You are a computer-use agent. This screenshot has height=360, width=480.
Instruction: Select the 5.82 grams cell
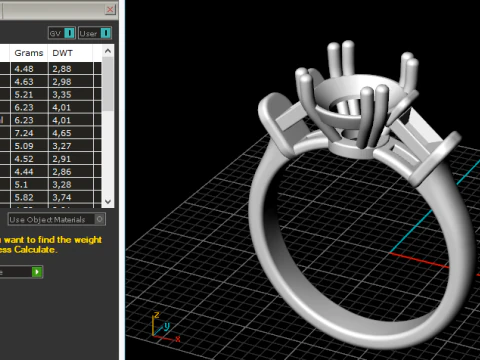point(29,197)
